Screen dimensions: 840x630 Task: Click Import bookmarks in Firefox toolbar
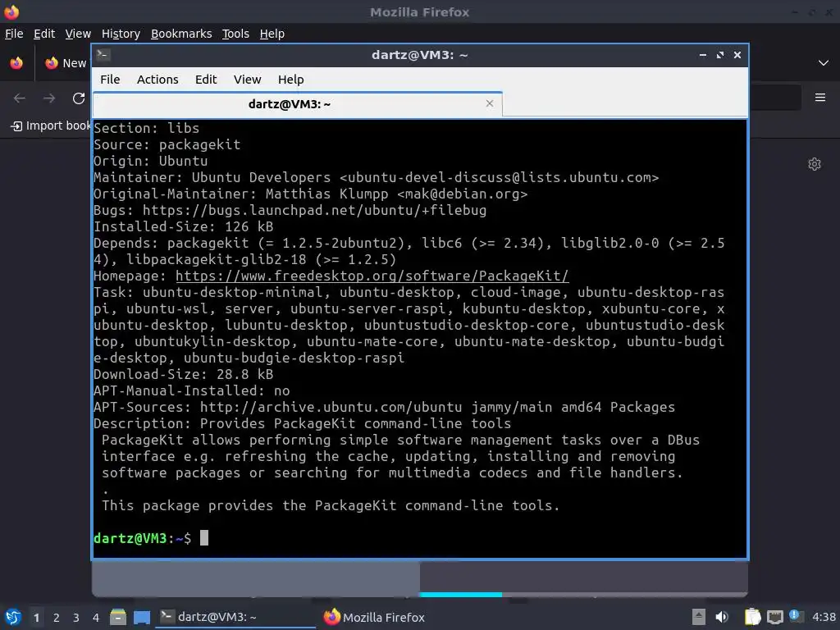(x=51, y=126)
